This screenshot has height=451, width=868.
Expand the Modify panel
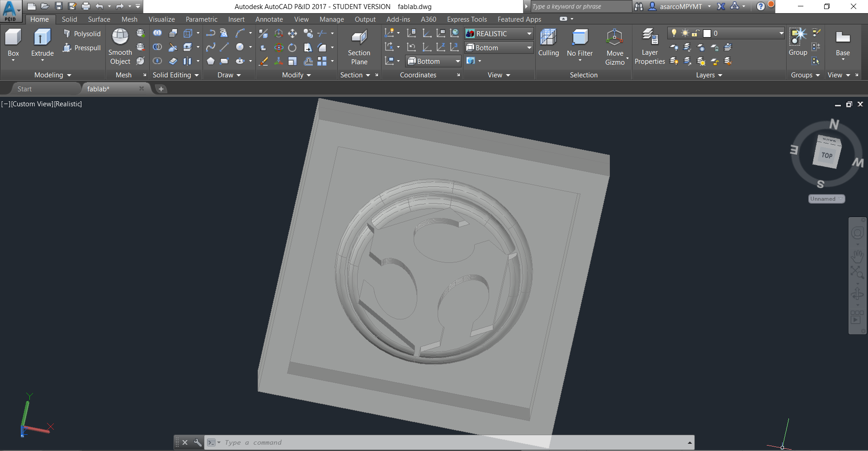[x=296, y=75]
